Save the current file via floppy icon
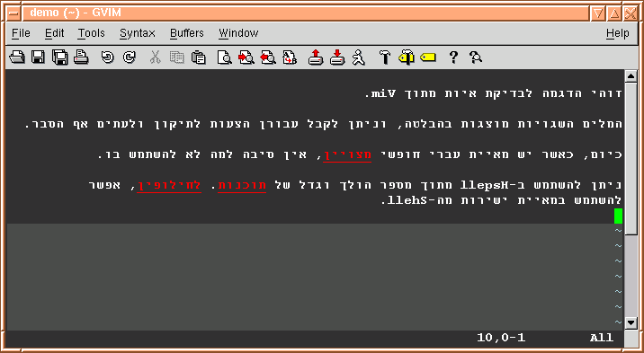The width and height of the screenshot is (644, 353). [x=38, y=57]
